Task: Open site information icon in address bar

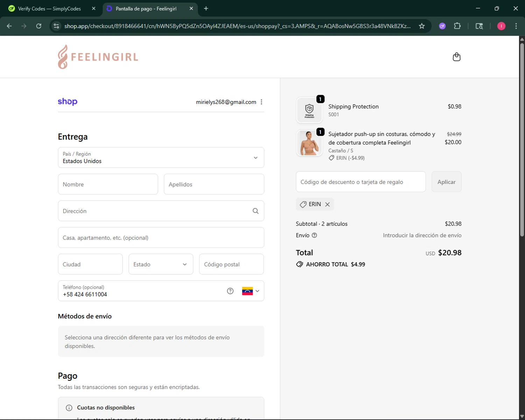Action: coord(56,26)
